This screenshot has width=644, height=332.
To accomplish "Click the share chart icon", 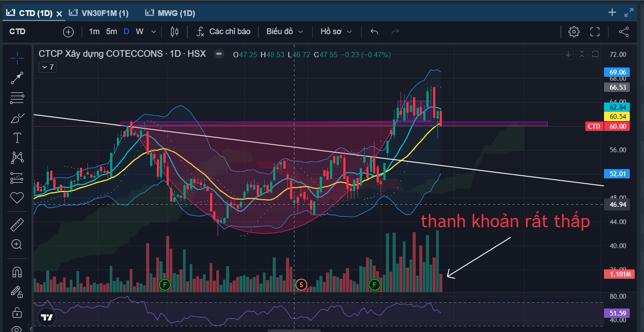I will (624, 32).
